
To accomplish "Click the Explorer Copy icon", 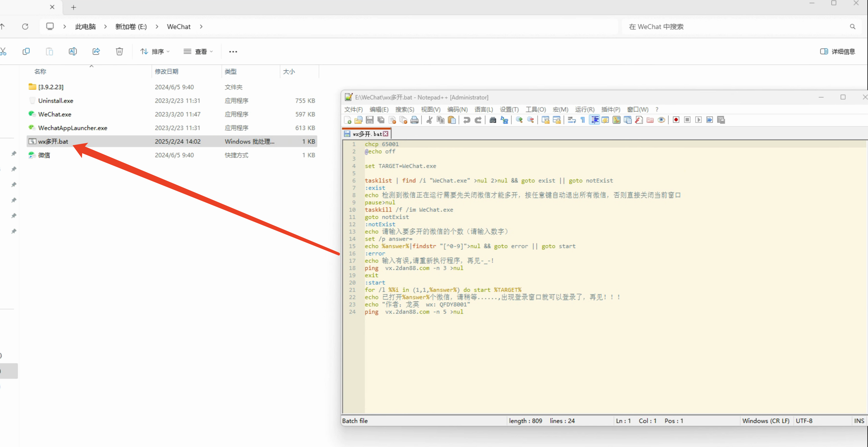I will (x=26, y=51).
